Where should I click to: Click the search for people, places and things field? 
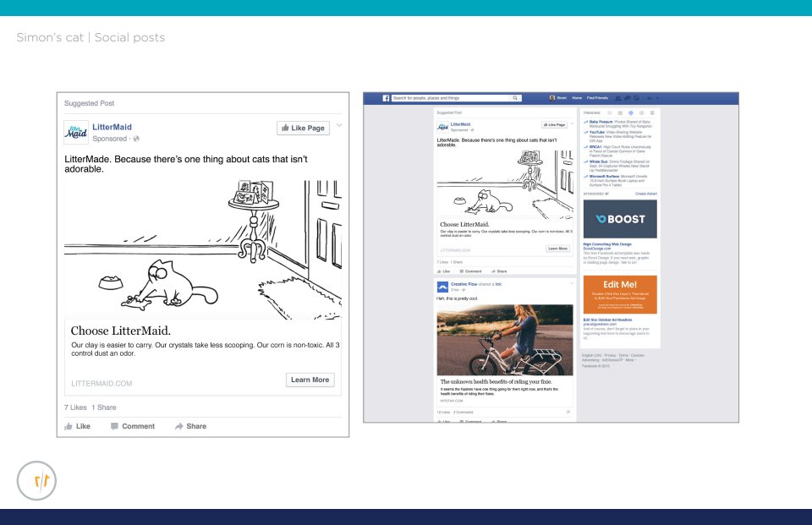(x=453, y=98)
